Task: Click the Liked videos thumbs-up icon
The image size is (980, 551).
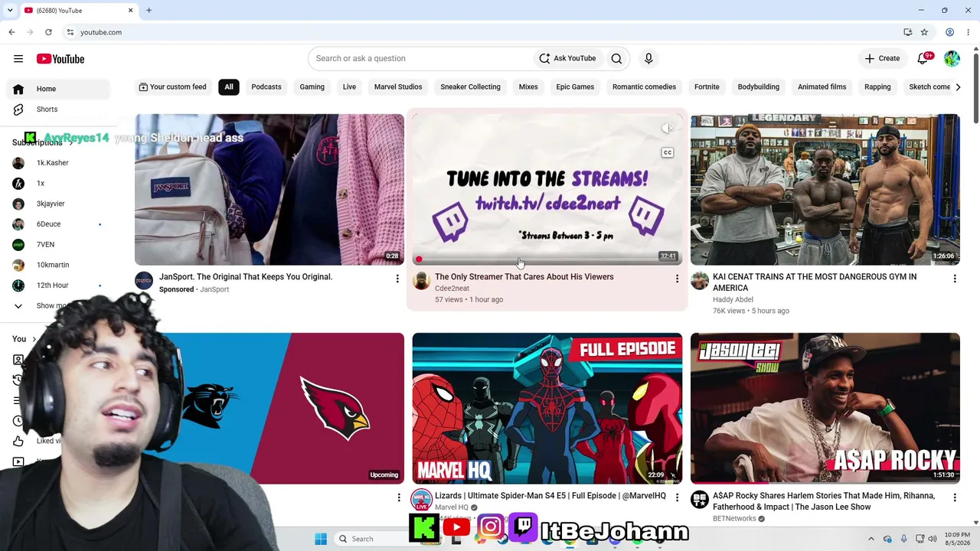Action: (x=18, y=441)
